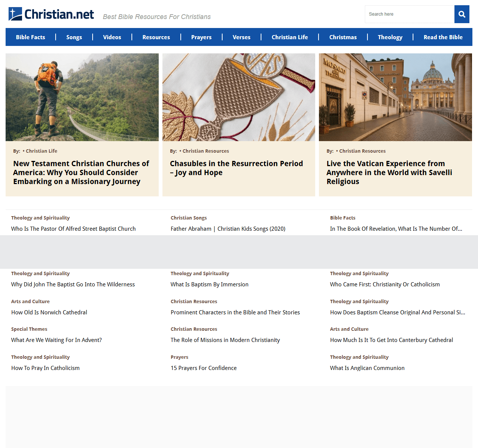This screenshot has height=448, width=478.
Task: Click the magnifying glass search button
Action: pos(462,14)
